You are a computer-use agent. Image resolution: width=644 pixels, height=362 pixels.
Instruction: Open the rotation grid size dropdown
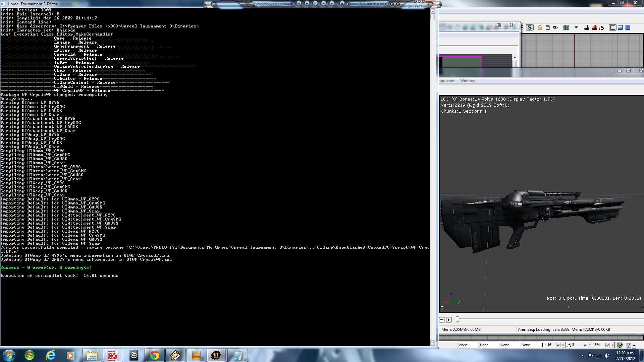pos(590,345)
